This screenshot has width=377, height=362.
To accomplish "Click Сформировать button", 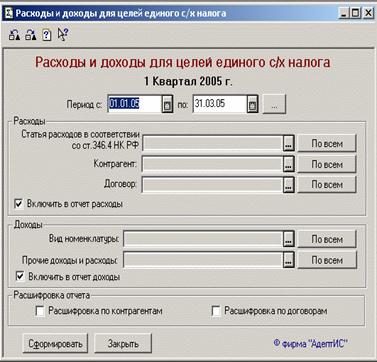I will (55, 343).
